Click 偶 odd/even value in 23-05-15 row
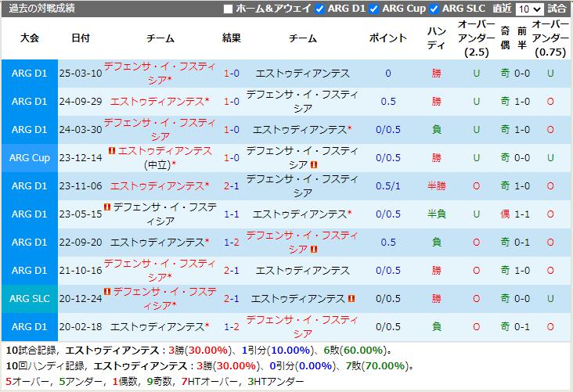This screenshot has width=573, height=392. (x=505, y=214)
